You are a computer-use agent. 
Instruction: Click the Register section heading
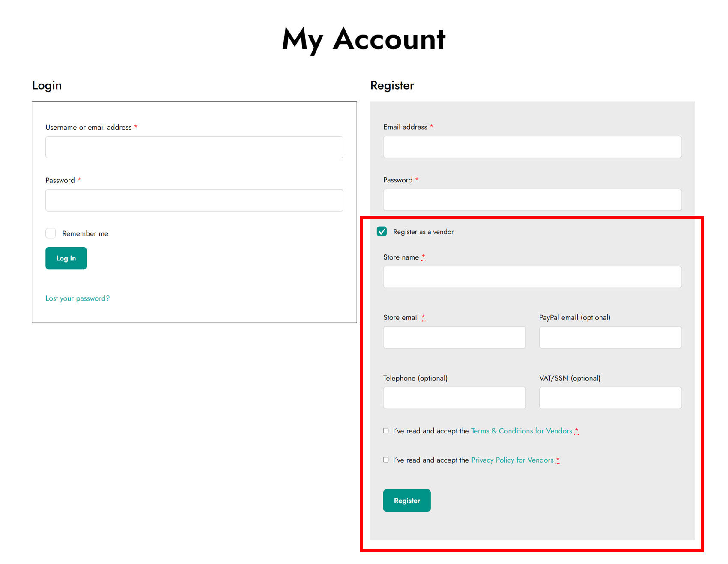pos(392,86)
